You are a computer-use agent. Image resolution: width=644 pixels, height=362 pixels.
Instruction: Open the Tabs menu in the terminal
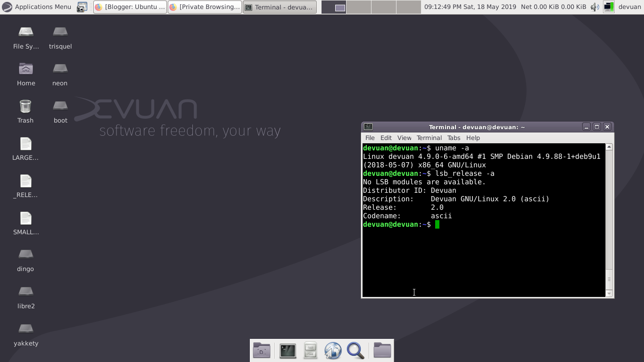pos(454,138)
